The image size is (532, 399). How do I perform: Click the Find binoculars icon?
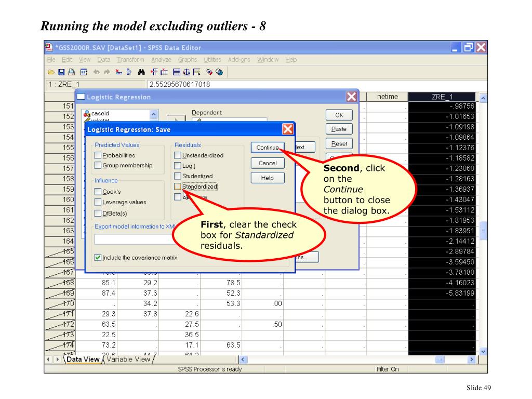[x=141, y=72]
